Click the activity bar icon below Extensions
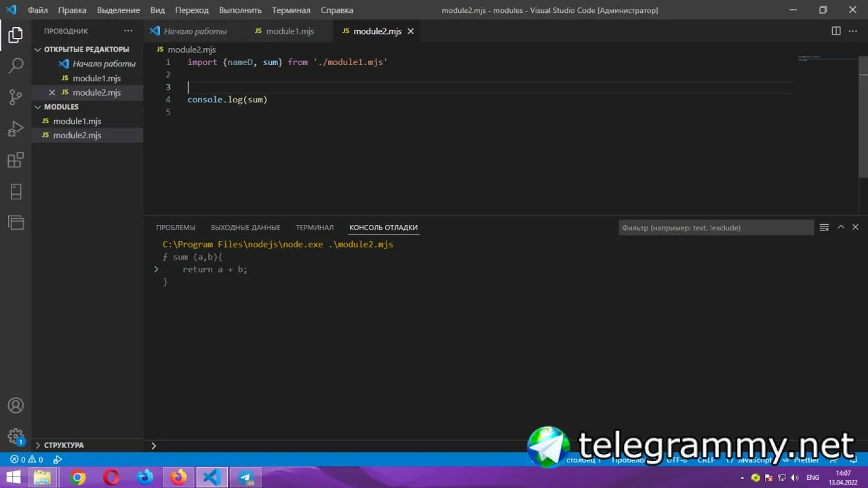Viewport: 868px width, 488px height. 16,192
